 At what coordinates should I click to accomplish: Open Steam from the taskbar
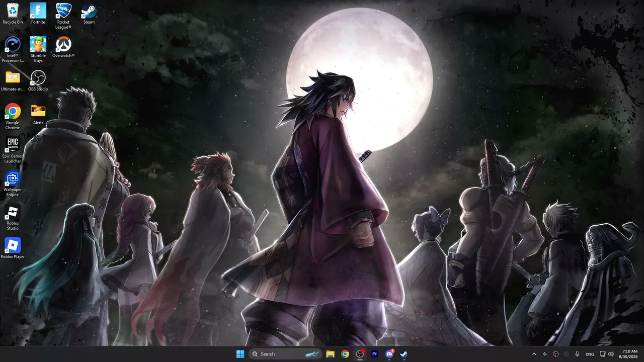[404, 354]
